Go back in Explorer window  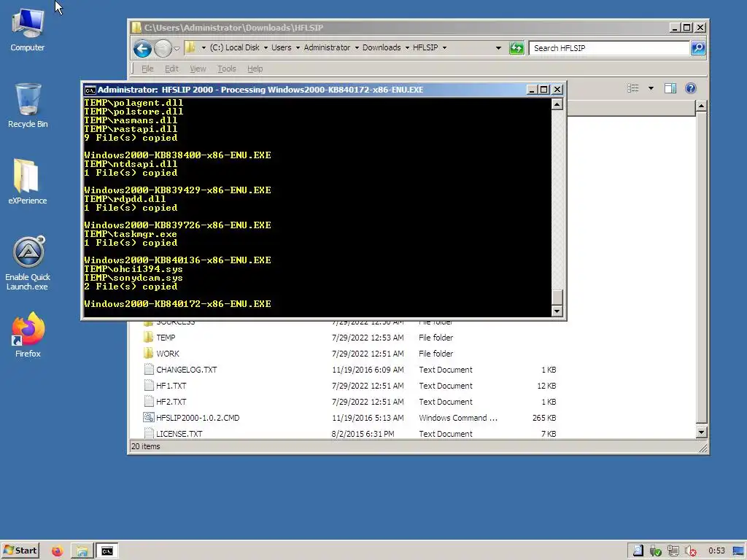(x=142, y=48)
